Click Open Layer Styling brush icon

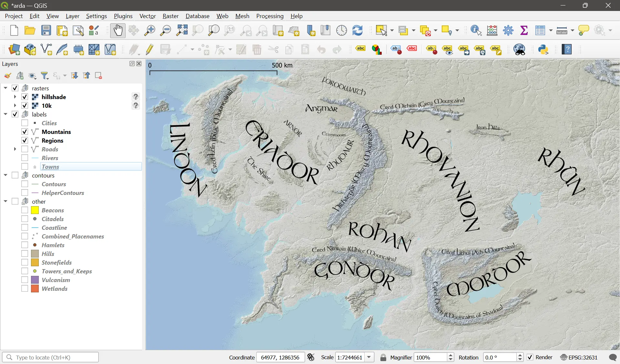tap(7, 76)
